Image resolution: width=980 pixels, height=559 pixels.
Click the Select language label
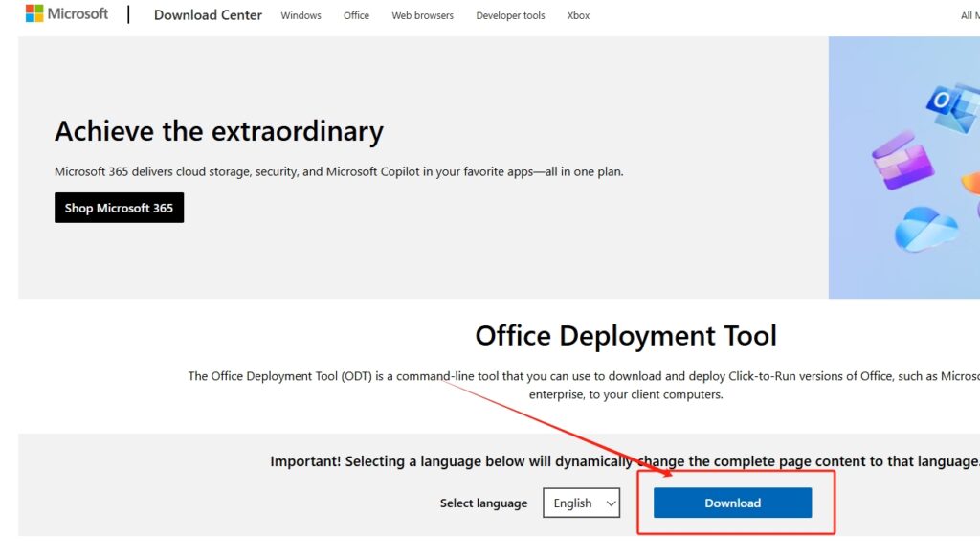tap(483, 503)
